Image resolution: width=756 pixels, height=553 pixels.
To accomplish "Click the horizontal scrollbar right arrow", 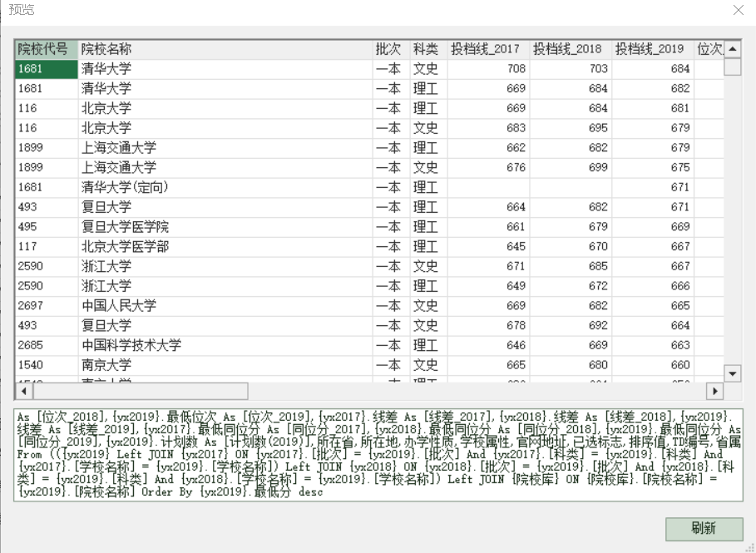I will (x=714, y=391).
